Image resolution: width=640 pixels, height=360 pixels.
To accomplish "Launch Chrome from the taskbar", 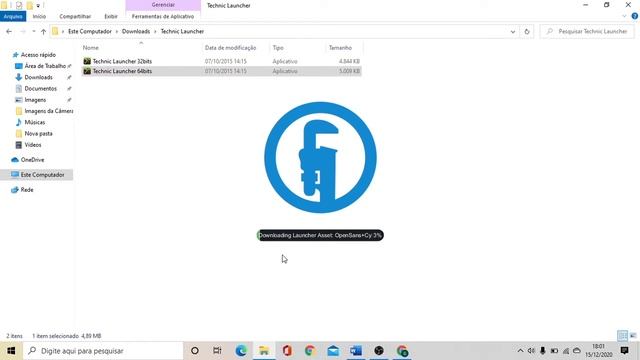I will (x=310, y=351).
